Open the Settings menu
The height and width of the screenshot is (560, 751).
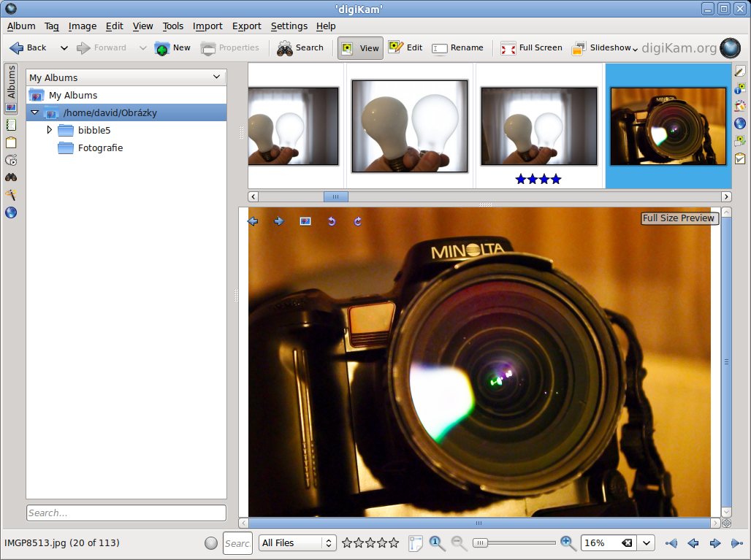[289, 26]
